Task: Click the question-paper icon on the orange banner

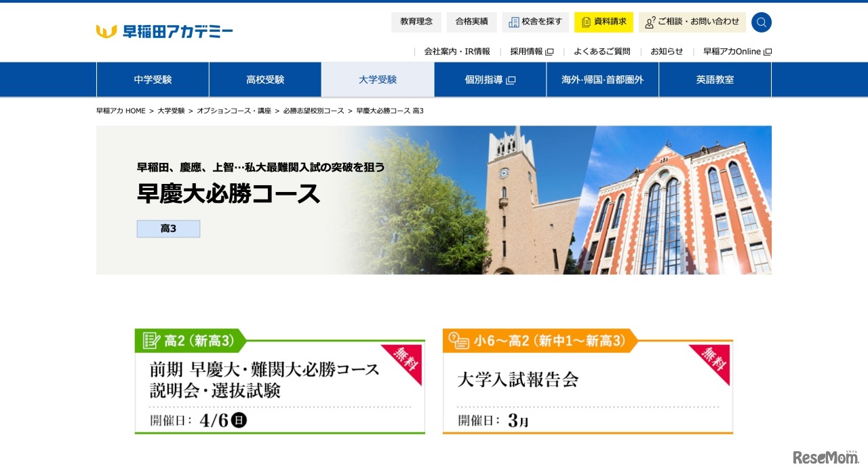Action: tap(459, 340)
